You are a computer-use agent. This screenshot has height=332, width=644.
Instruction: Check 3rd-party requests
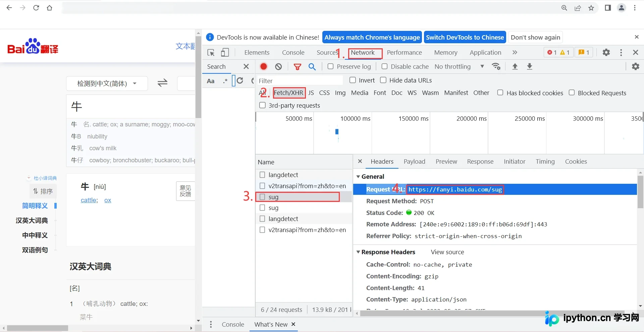point(263,105)
